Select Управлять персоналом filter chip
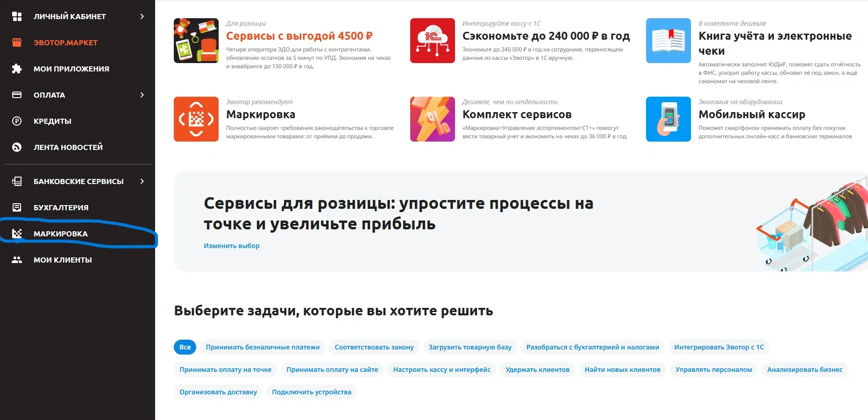This screenshot has height=420, width=868. 714,370
